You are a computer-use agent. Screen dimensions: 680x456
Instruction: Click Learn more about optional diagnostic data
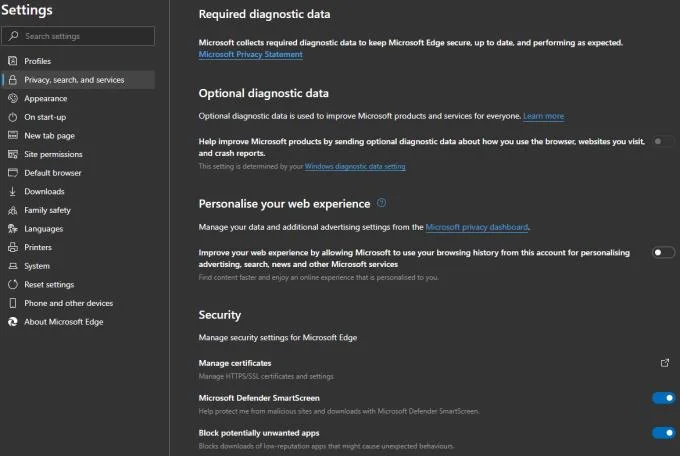(543, 116)
